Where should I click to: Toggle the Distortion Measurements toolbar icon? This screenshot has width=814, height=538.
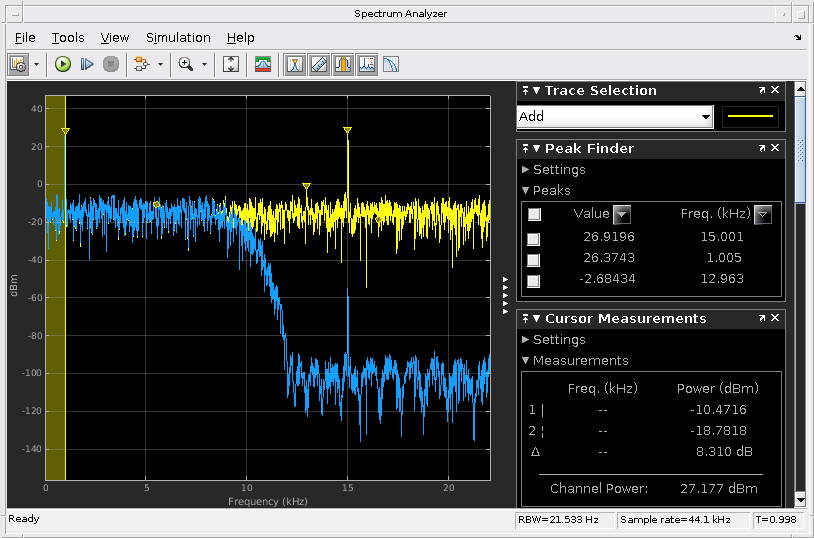(367, 64)
